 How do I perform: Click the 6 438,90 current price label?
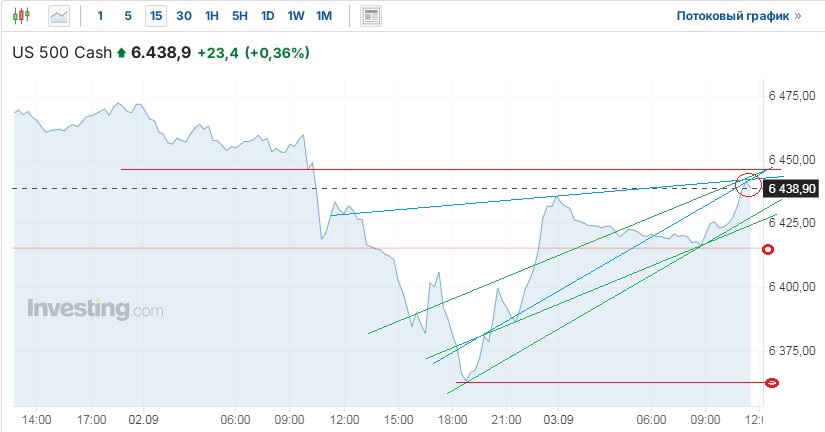[793, 188]
